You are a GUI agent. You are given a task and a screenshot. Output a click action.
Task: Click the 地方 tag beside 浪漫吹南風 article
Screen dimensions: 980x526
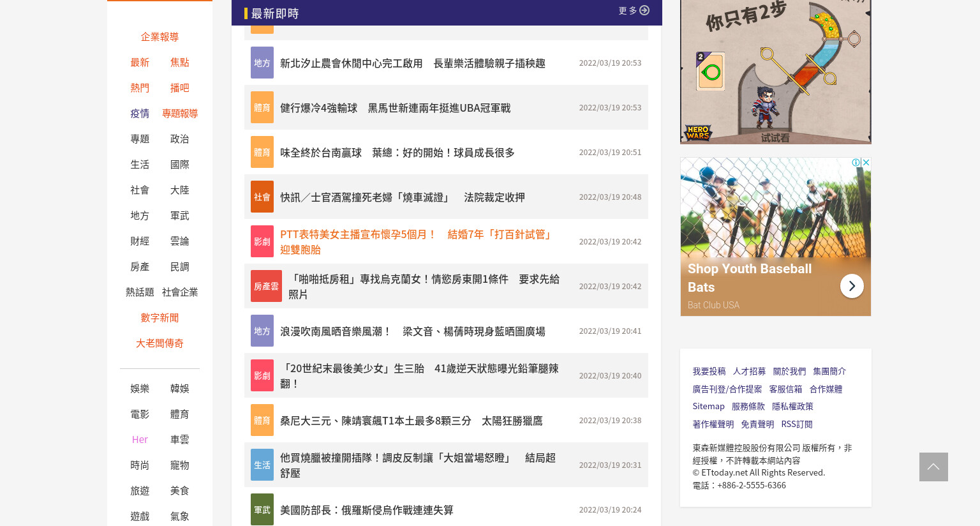point(262,331)
